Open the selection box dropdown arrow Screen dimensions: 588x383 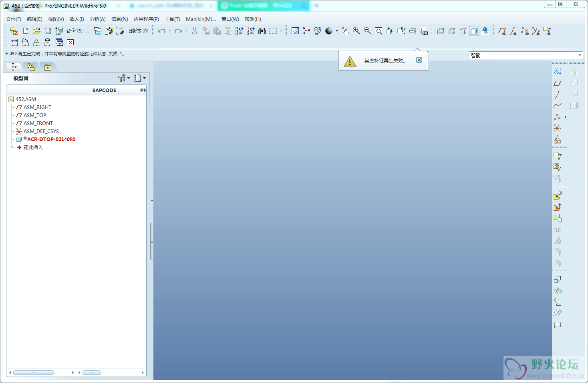coord(281,31)
